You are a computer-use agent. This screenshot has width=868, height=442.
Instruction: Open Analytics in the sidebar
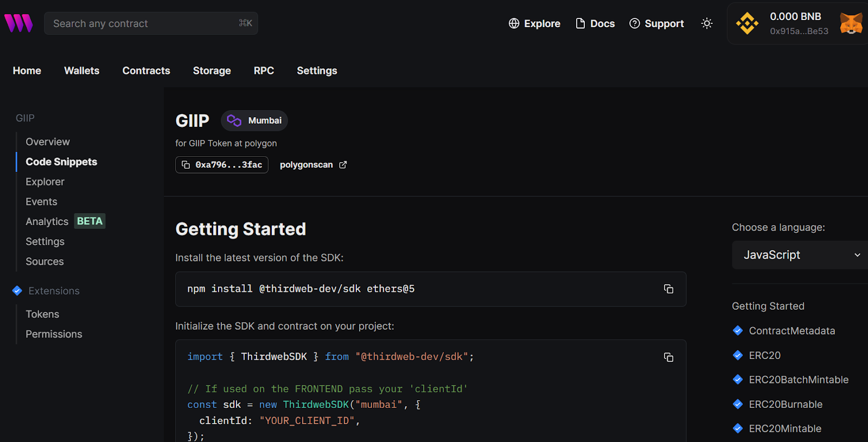click(47, 221)
